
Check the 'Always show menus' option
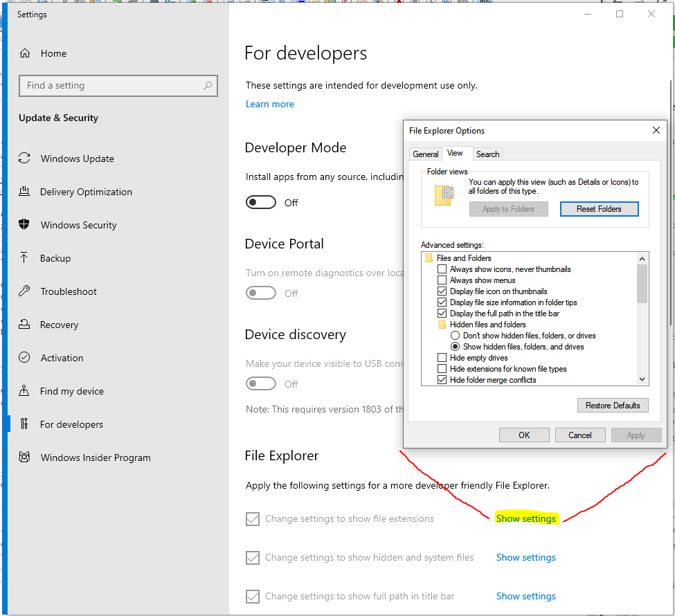442,280
